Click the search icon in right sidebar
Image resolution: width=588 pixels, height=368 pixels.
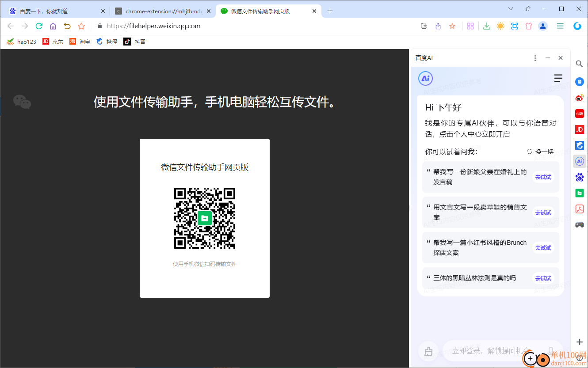(579, 64)
